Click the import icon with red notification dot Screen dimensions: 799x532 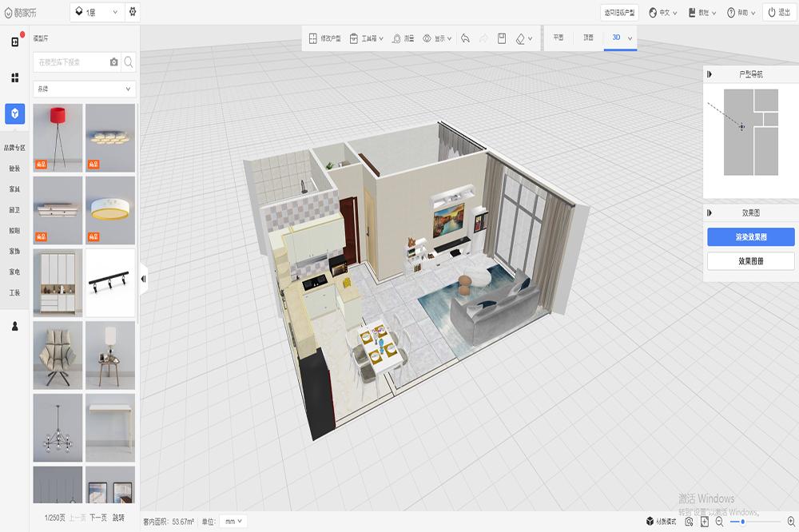coord(16,42)
